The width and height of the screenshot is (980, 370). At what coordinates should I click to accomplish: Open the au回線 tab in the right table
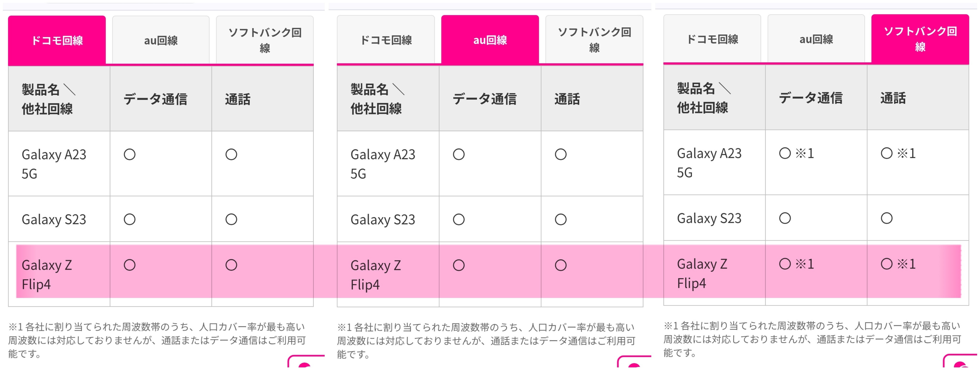[x=816, y=39]
